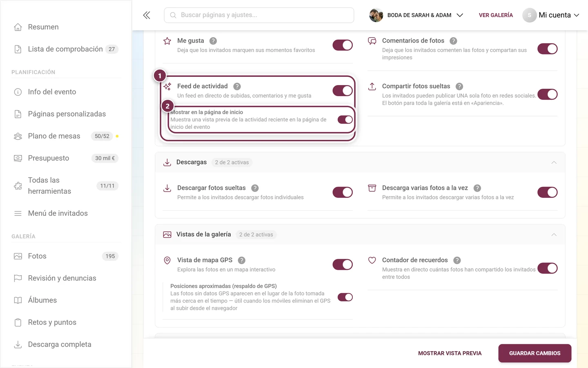Toggle the Contador de recuerdos switch
The image size is (588, 368).
coord(548,268)
